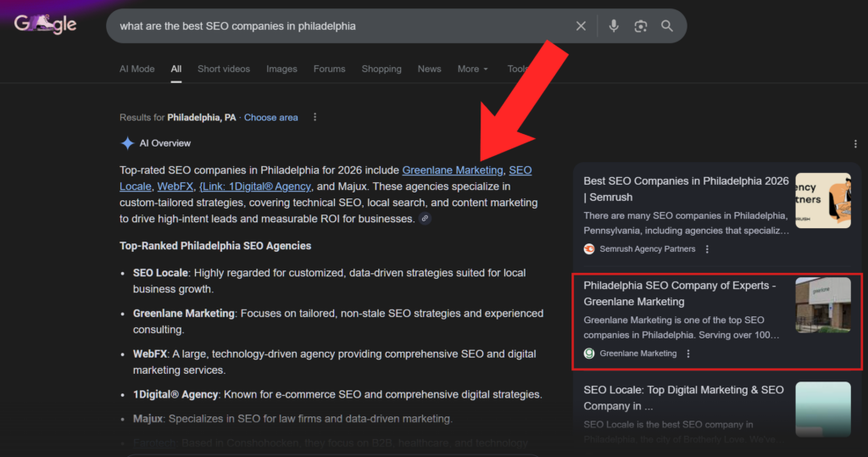Open Google Lens image search
Viewport: 868px width, 457px height.
point(641,26)
